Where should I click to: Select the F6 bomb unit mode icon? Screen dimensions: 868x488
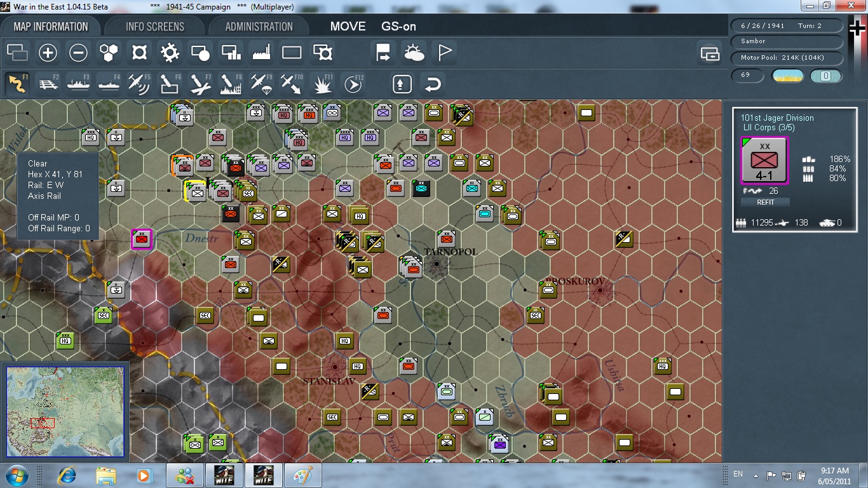(170, 84)
